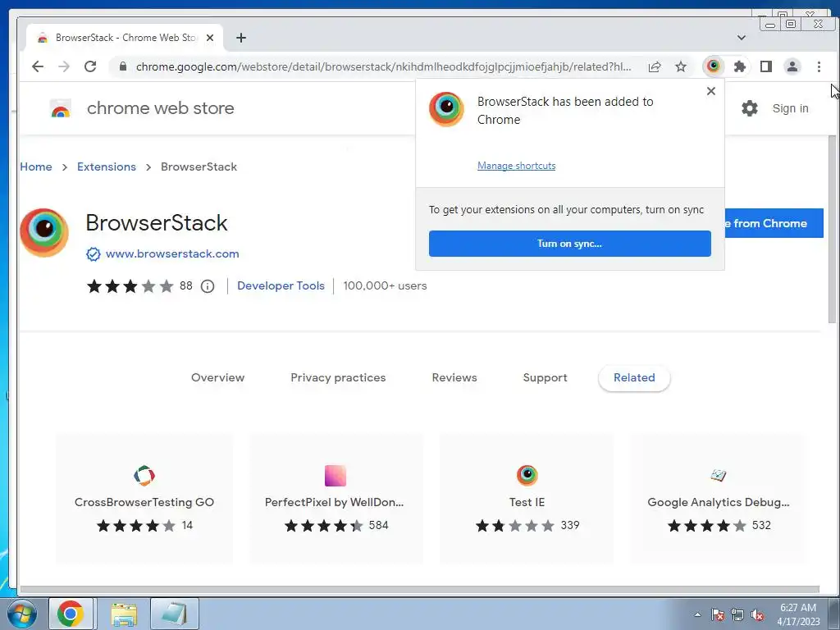Open CrossBrowserTesting GO extension card
This screenshot has height=630, width=840.
coord(144,498)
